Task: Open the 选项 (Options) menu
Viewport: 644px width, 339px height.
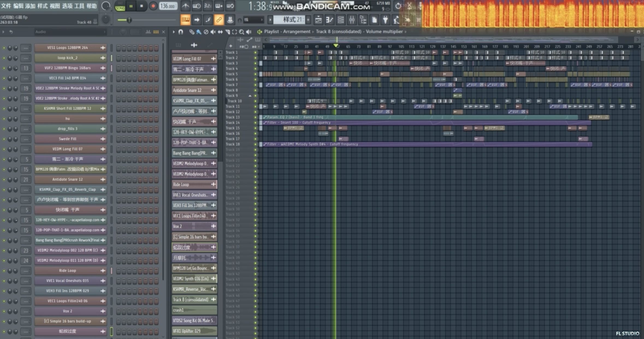Action: [x=67, y=6]
